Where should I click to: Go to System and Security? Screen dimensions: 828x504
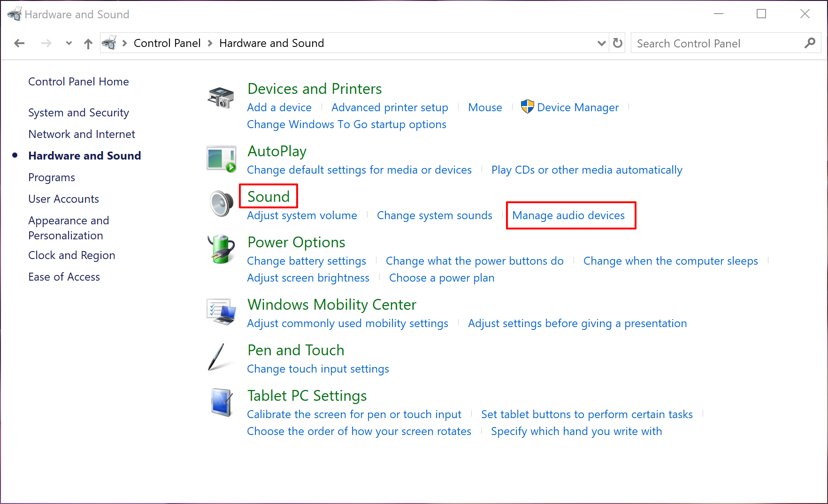[78, 113]
